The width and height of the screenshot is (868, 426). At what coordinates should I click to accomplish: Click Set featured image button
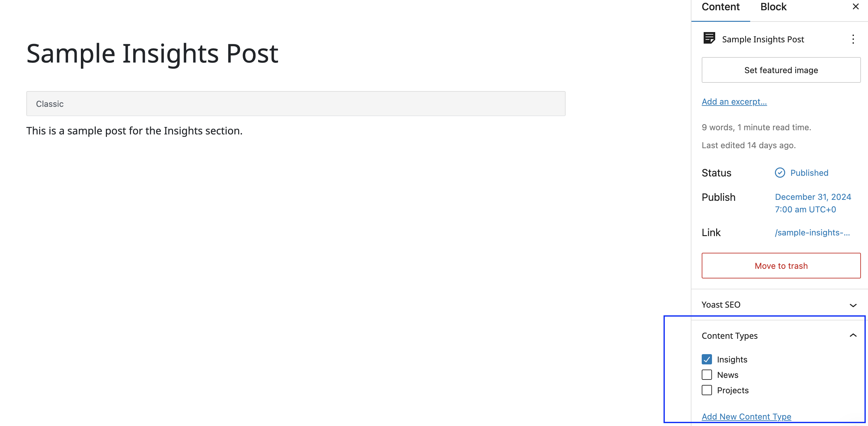click(x=781, y=70)
